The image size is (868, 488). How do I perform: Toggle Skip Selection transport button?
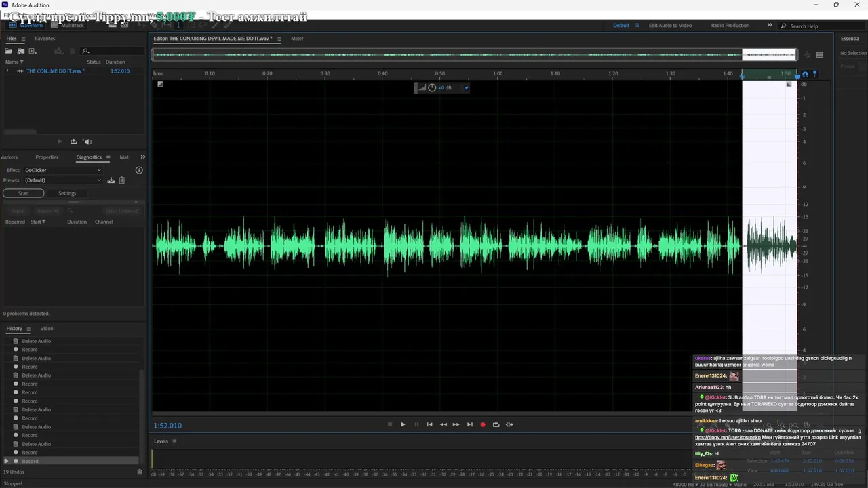509,424
